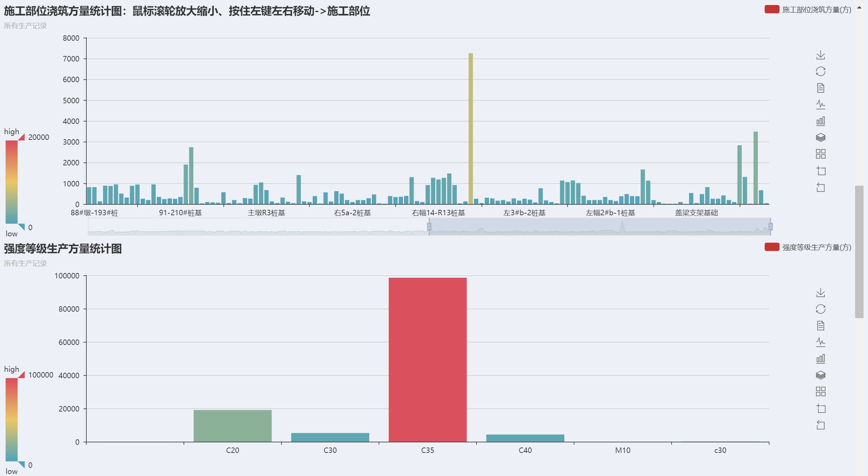Open data view for top chart
The height and width of the screenshot is (476, 868).
820,88
